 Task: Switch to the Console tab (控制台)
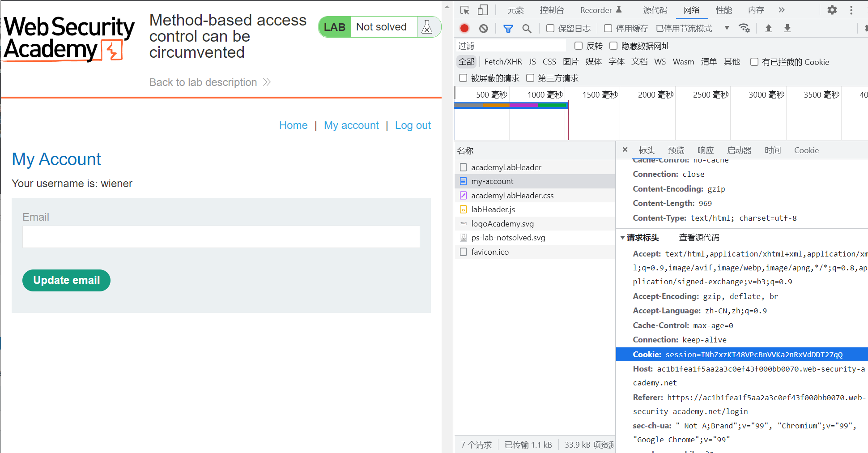(552, 10)
